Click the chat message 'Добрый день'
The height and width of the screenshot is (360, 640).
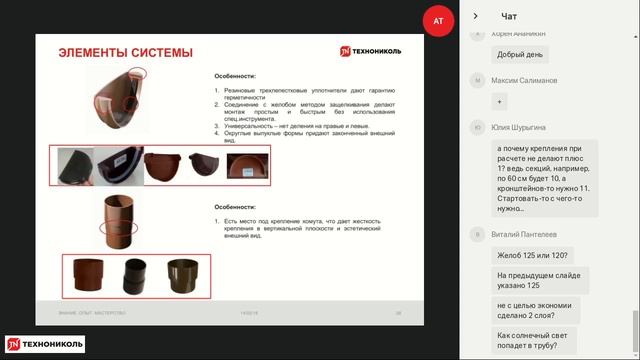pyautogui.click(x=520, y=54)
